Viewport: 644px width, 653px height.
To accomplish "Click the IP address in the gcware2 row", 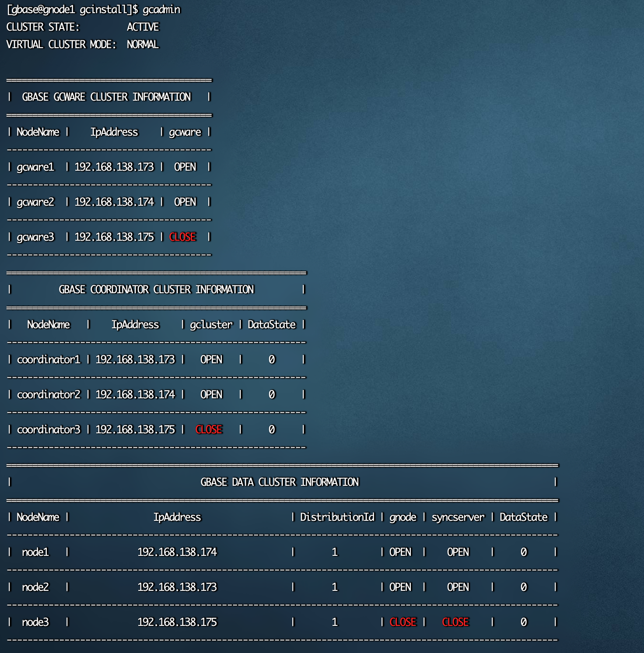I will [x=114, y=202].
